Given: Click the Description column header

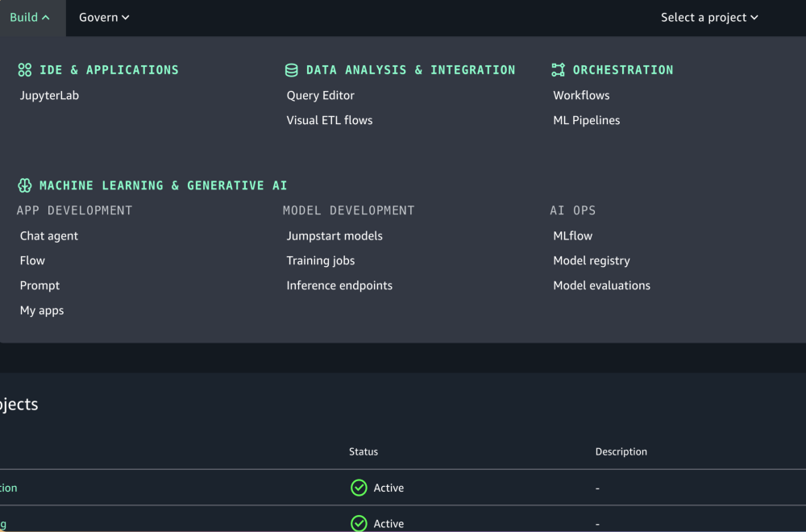Looking at the screenshot, I should pos(621,452).
